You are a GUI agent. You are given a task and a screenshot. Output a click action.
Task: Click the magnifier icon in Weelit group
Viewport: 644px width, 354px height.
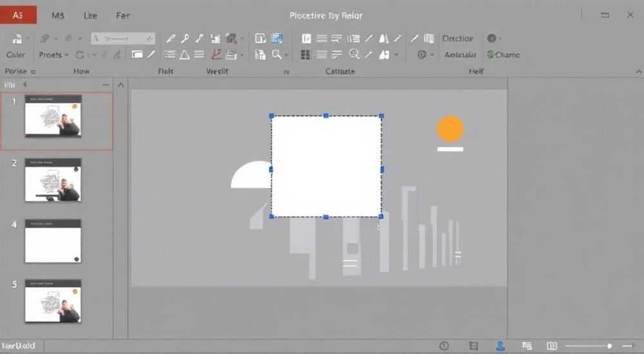pyautogui.click(x=277, y=54)
